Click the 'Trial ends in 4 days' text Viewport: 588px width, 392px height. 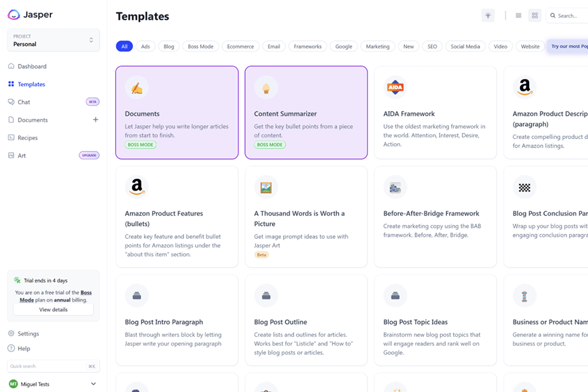click(x=46, y=281)
